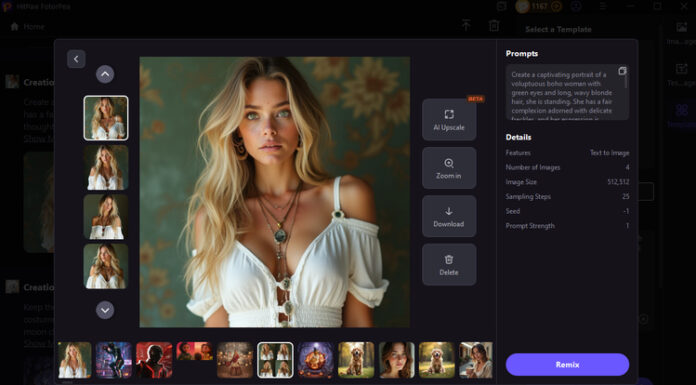Open the blonde woman thumbnail in bottom strip

[75, 360]
